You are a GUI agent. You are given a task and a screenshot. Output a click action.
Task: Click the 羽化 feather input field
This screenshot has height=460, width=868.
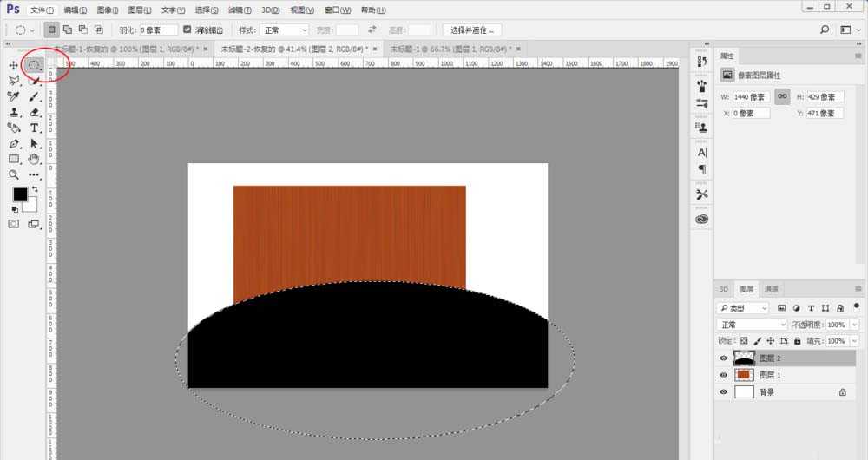coord(158,30)
